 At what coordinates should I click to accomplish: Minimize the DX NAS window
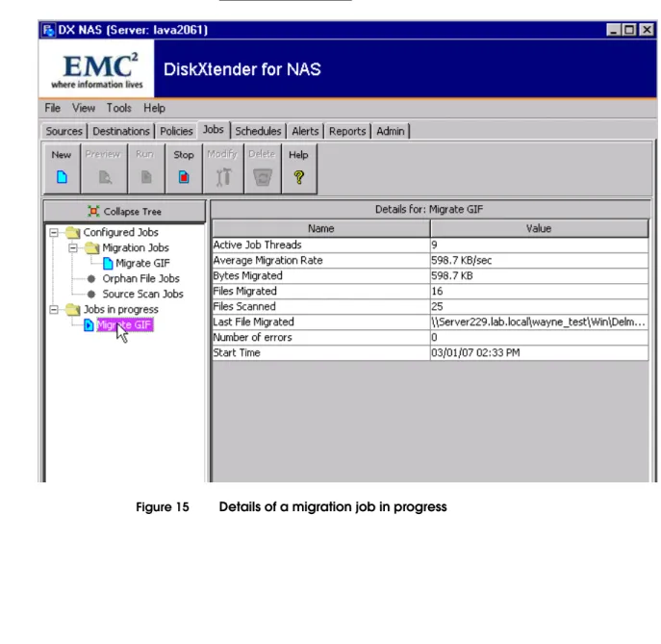click(x=613, y=30)
